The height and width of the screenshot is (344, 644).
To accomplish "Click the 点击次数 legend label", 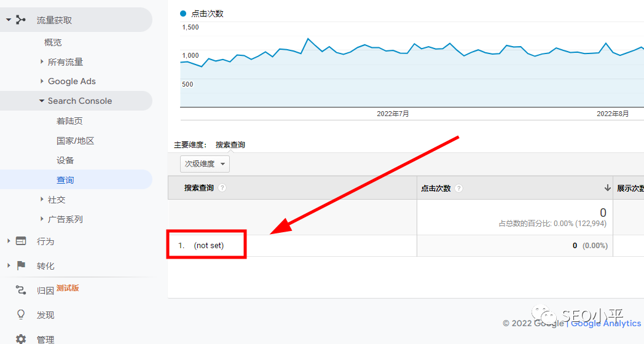I will click(208, 14).
